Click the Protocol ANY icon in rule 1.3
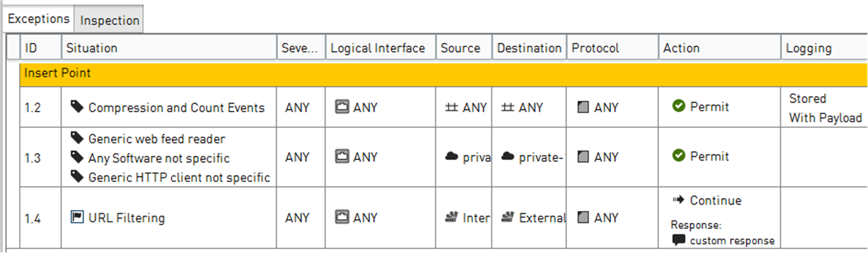The image size is (868, 253). (583, 156)
